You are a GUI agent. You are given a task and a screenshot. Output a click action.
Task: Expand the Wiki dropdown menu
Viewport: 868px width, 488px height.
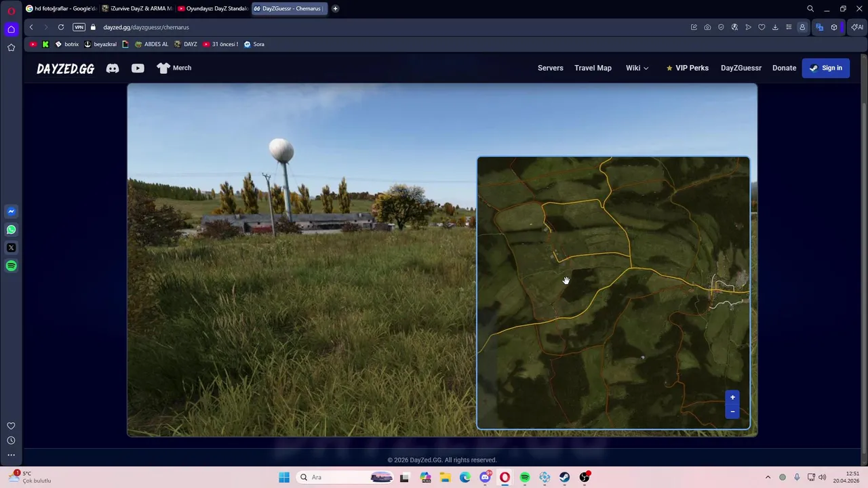click(x=637, y=68)
